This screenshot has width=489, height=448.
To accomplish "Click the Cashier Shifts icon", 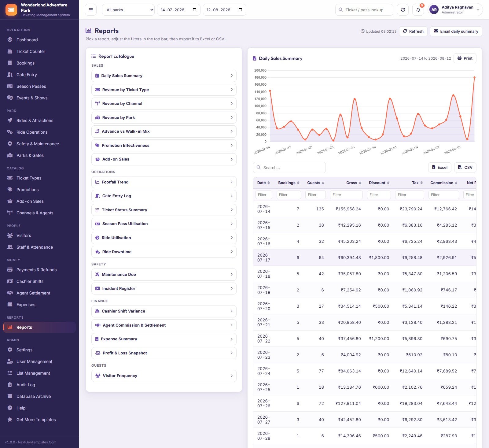I will [x=10, y=281].
